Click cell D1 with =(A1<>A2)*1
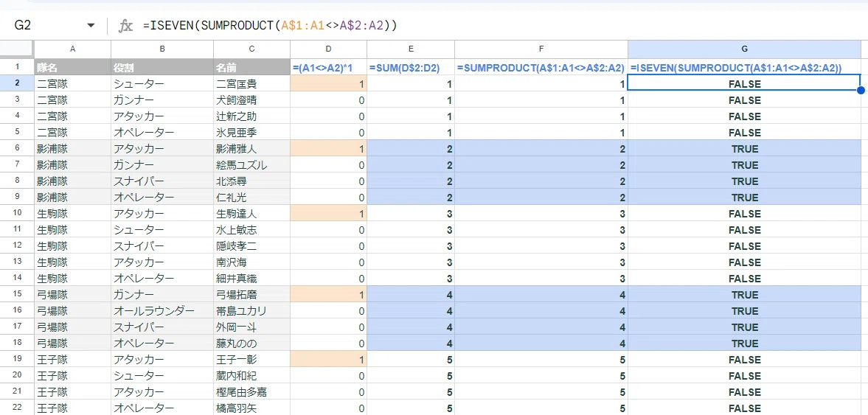This screenshot has height=415, width=868. point(328,68)
